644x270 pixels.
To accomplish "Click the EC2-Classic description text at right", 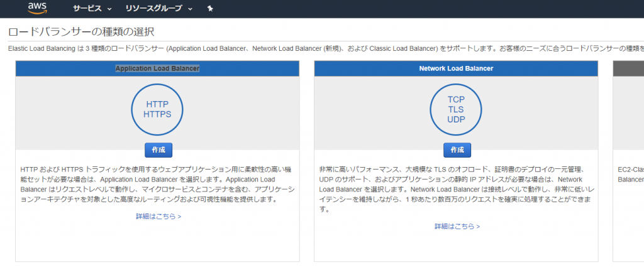I will click(x=630, y=174).
